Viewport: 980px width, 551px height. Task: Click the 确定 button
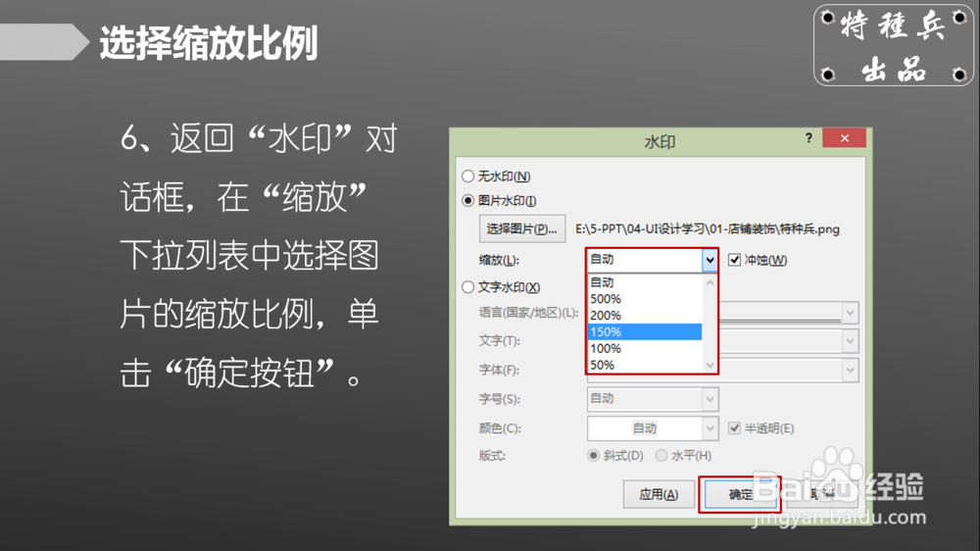[x=740, y=495]
